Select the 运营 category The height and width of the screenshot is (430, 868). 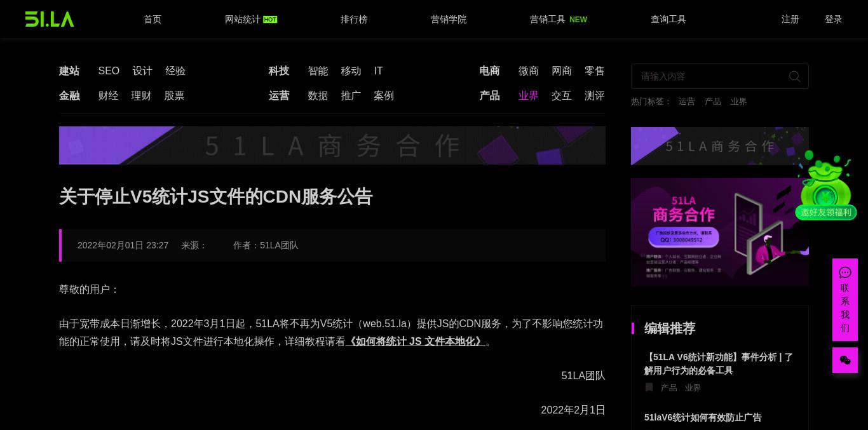coord(279,96)
